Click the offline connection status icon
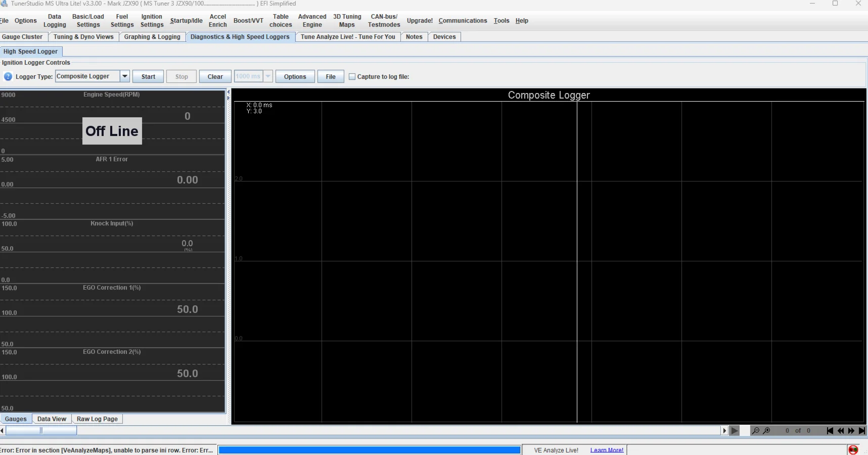 pyautogui.click(x=853, y=450)
